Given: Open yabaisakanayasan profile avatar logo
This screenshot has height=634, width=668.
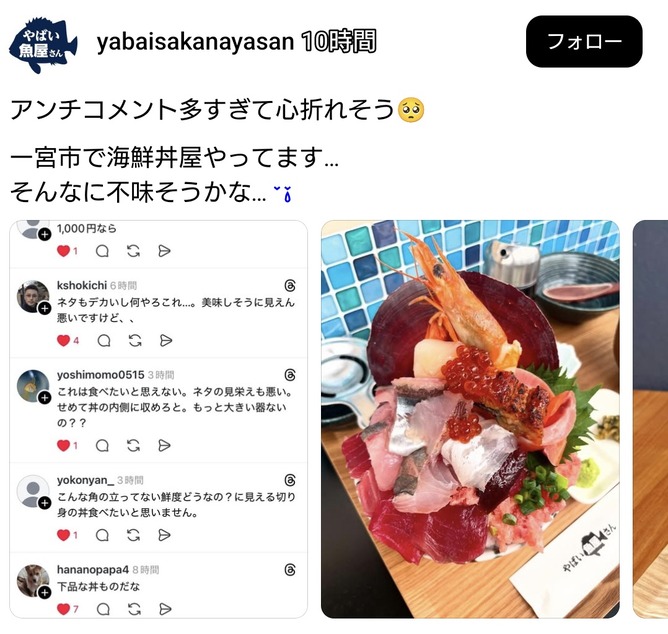Looking at the screenshot, I should (x=43, y=45).
